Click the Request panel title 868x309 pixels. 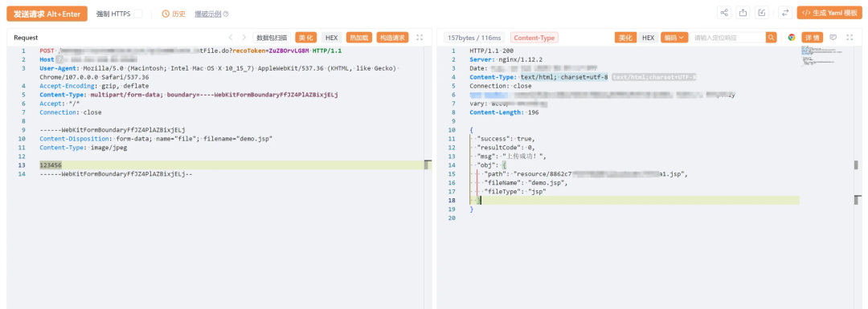click(x=26, y=38)
